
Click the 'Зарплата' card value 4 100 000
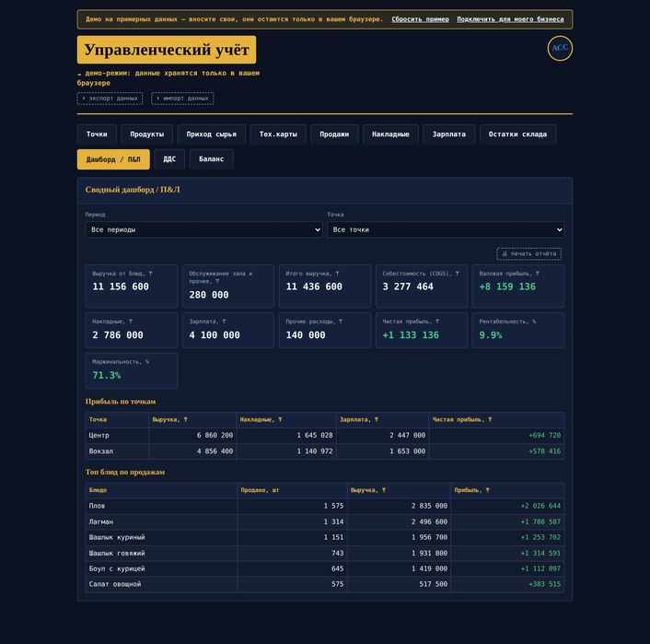pyautogui.click(x=215, y=334)
